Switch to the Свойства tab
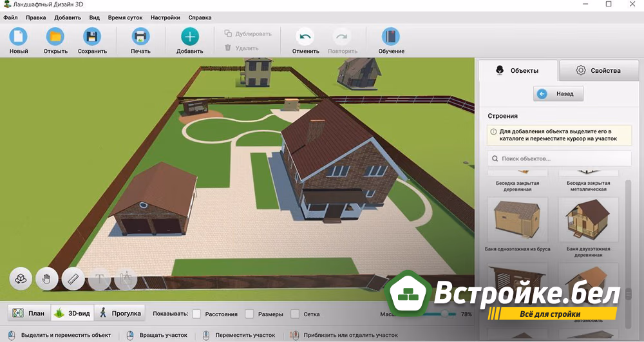This screenshot has width=644, height=342. click(x=599, y=71)
